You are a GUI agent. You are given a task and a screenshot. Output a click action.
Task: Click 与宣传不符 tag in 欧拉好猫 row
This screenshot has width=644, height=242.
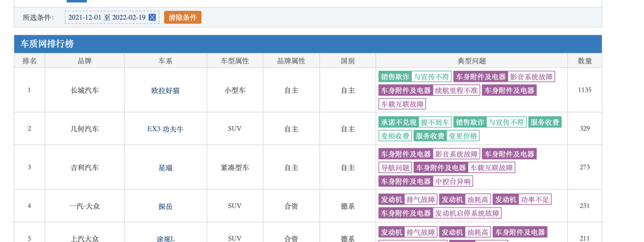(x=431, y=77)
